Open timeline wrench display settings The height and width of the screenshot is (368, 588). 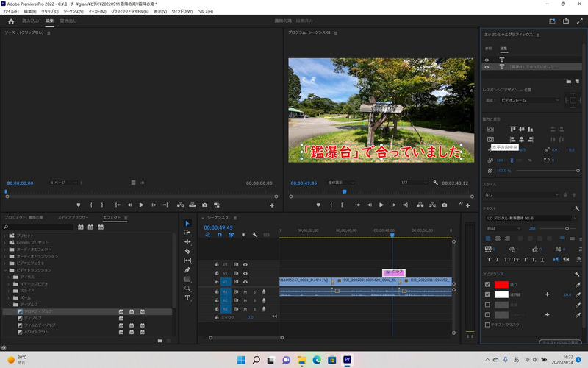(254, 235)
